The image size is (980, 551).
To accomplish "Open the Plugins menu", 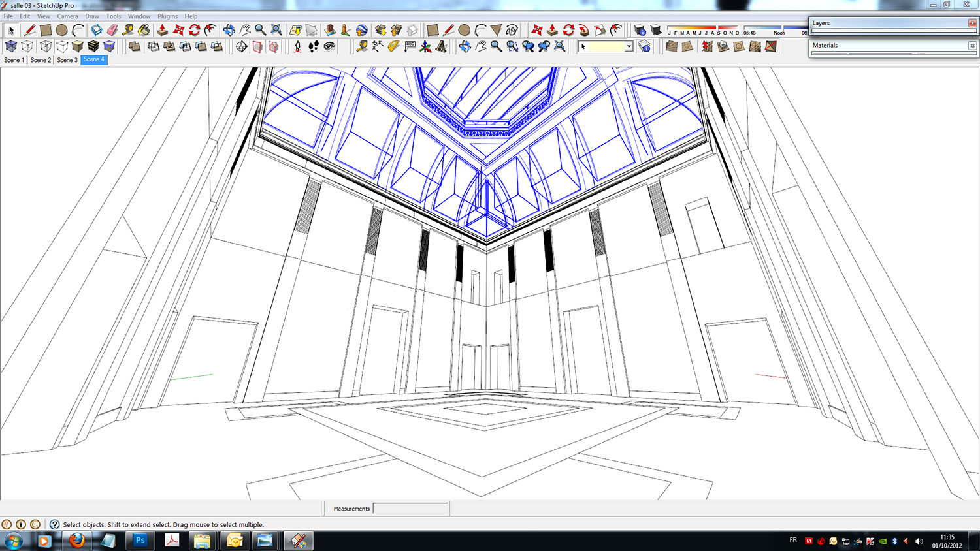I will (167, 16).
